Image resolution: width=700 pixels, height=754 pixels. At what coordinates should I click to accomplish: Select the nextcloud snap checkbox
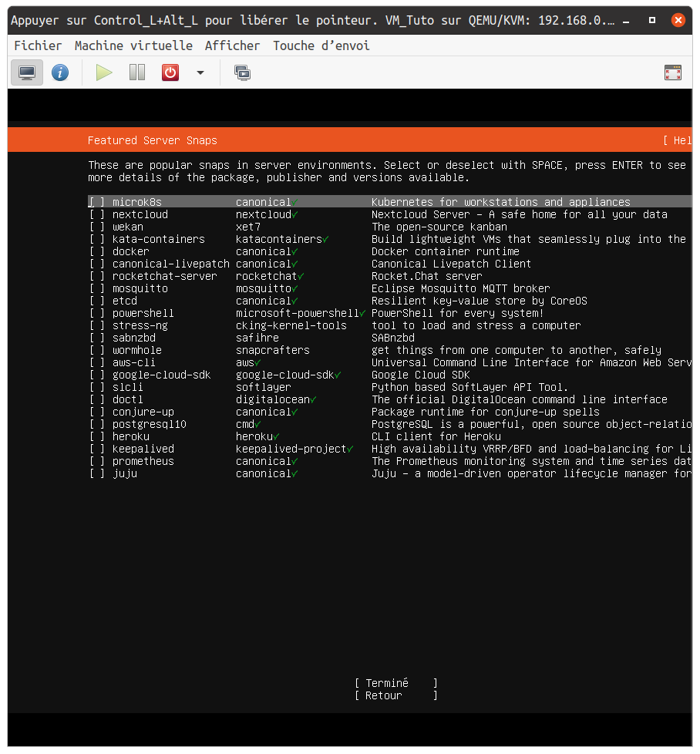(x=97, y=214)
